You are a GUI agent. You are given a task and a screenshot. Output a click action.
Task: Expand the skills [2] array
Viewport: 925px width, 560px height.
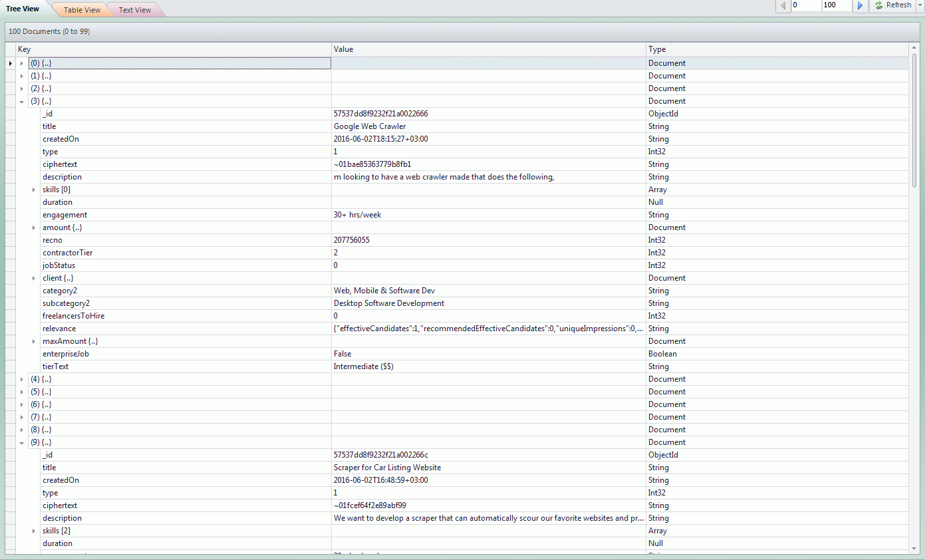coord(34,531)
